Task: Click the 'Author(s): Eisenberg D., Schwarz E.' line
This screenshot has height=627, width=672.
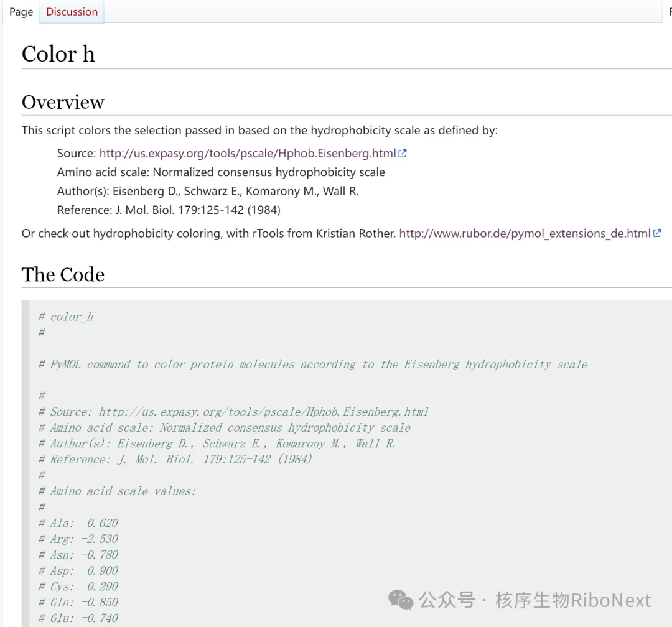Action: (208, 191)
